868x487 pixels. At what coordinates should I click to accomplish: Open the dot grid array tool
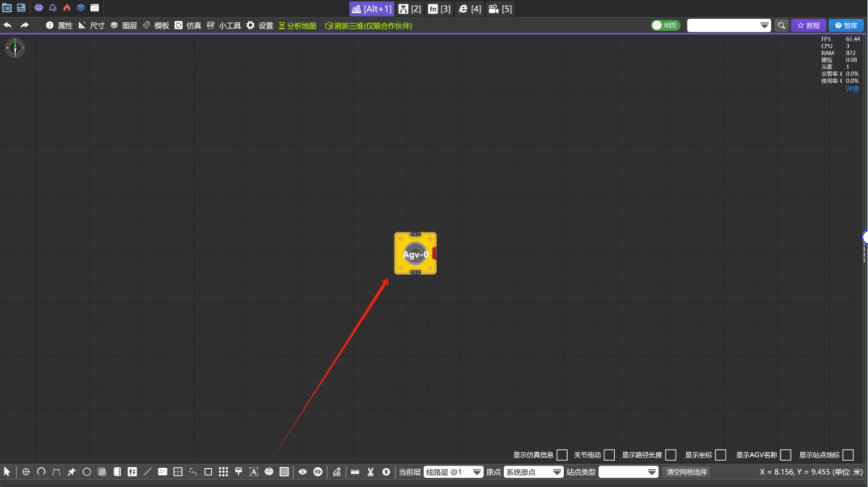coord(223,472)
